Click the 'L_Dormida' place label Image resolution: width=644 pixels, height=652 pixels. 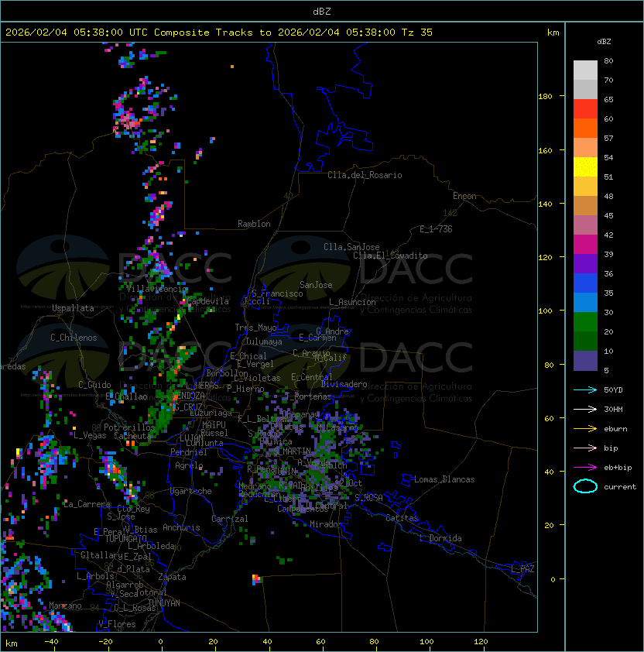pos(440,538)
